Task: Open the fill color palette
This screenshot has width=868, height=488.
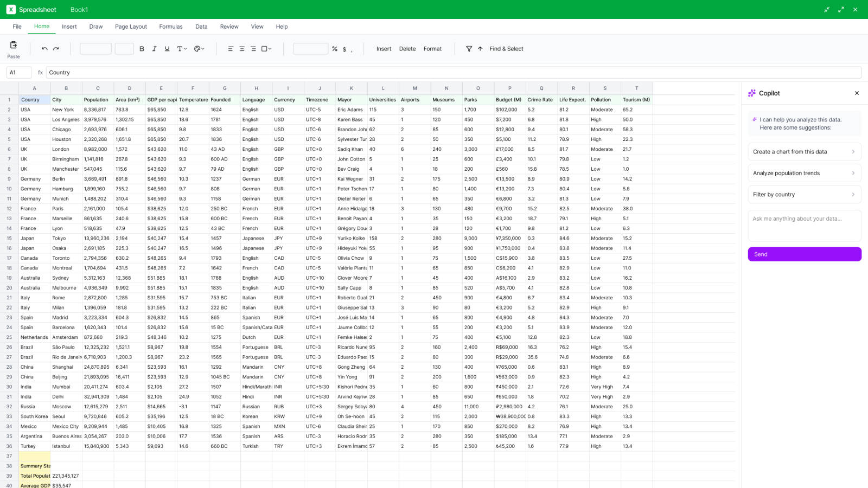Action: [x=199, y=49]
